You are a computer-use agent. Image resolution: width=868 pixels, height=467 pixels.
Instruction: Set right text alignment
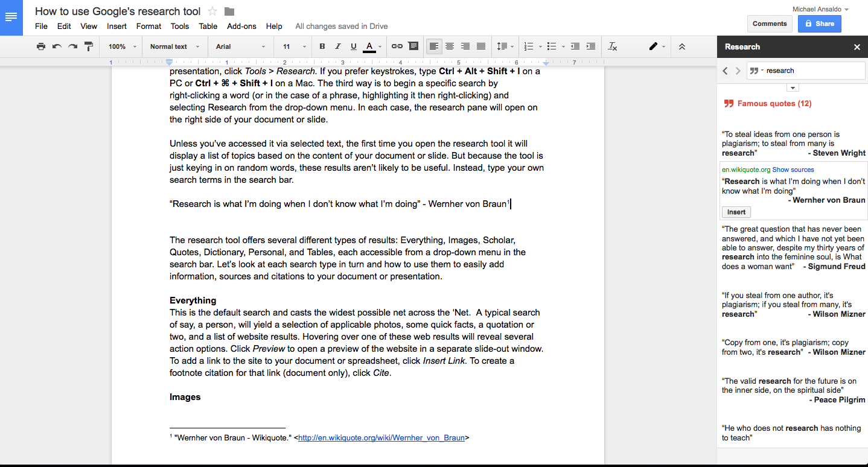(465, 46)
